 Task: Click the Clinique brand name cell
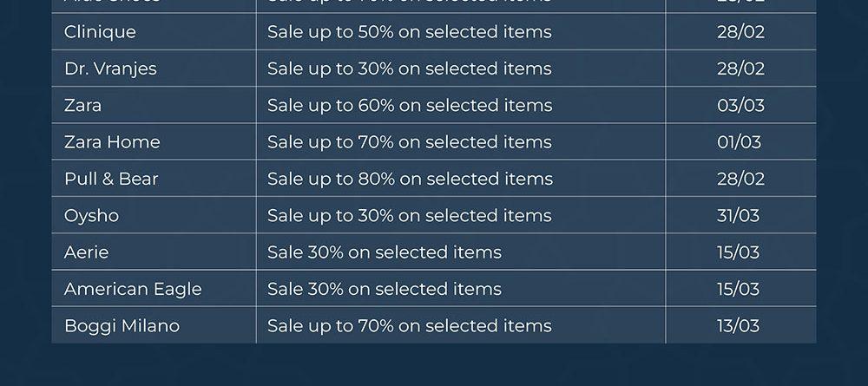[100, 32]
